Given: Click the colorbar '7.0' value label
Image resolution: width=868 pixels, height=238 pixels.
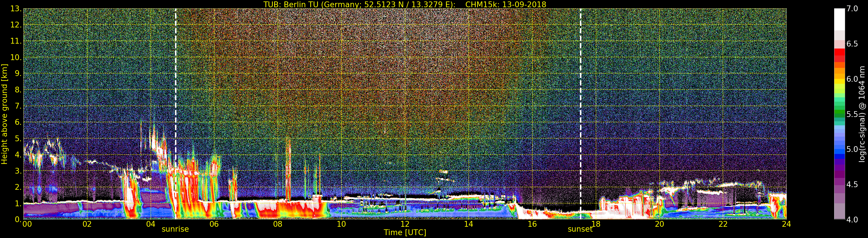Looking at the screenshot, I should pos(852,9).
